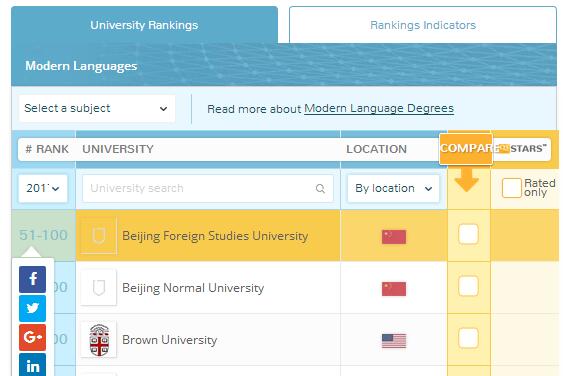Click the magnifier icon in University search
Screen dimensions: 581x376
coord(320,189)
